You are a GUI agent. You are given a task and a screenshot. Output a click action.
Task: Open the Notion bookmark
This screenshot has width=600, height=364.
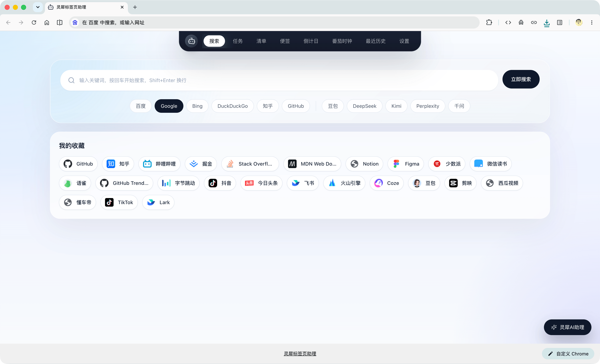coord(364,164)
